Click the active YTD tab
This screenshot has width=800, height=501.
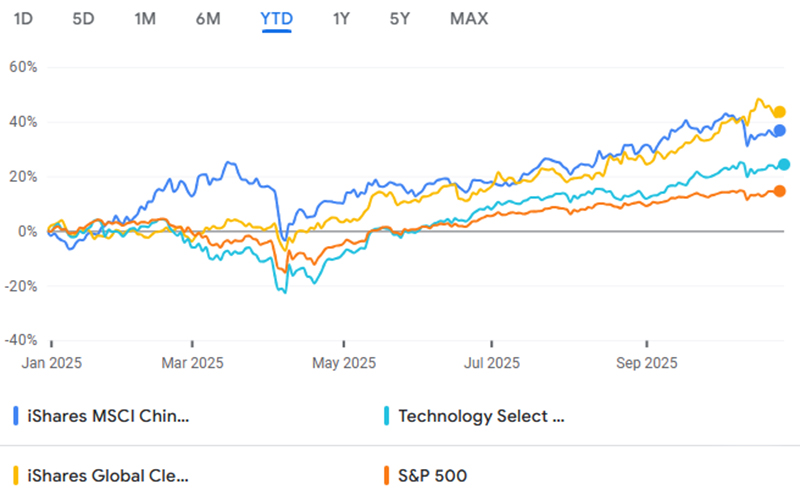(x=276, y=18)
